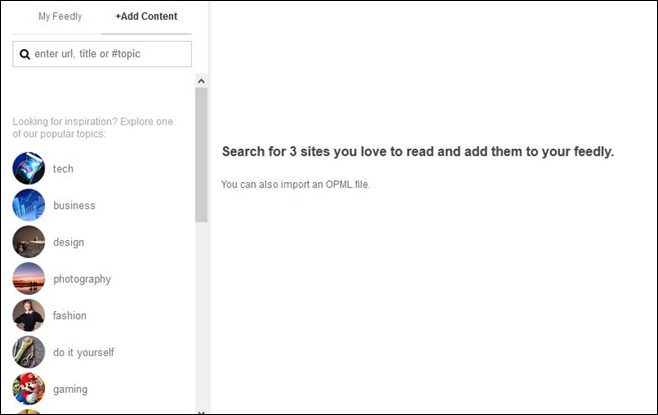
Task: Open the do it yourself tools thumbnail
Action: pyautogui.click(x=29, y=352)
